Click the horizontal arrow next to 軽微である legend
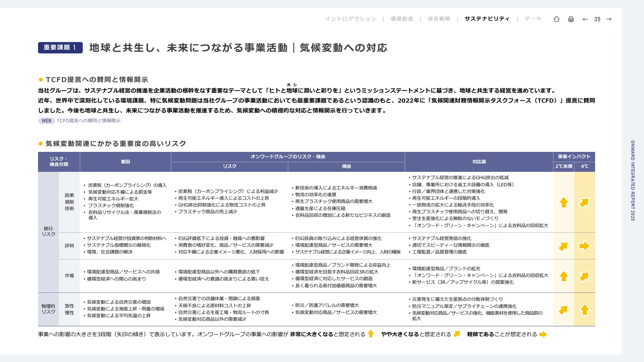 click(543, 334)
